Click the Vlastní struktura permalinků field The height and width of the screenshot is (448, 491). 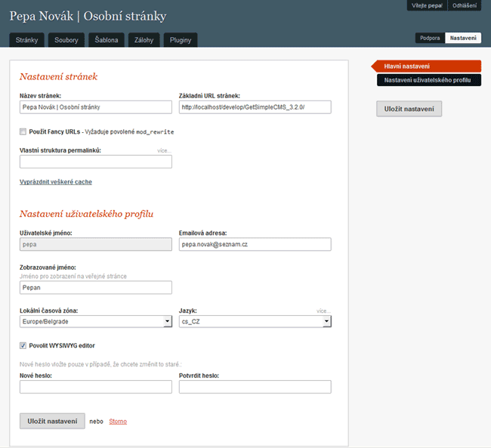click(96, 162)
